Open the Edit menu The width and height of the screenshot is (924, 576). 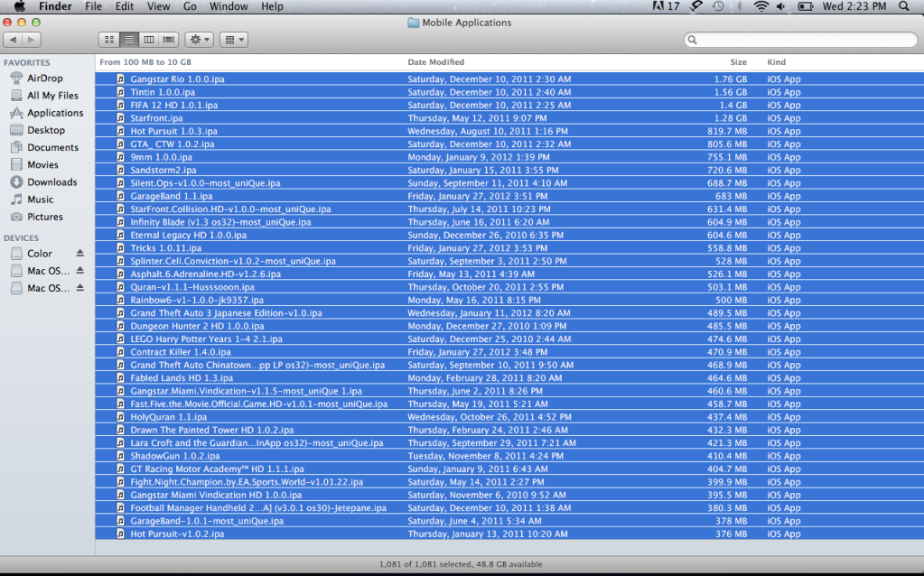click(125, 6)
